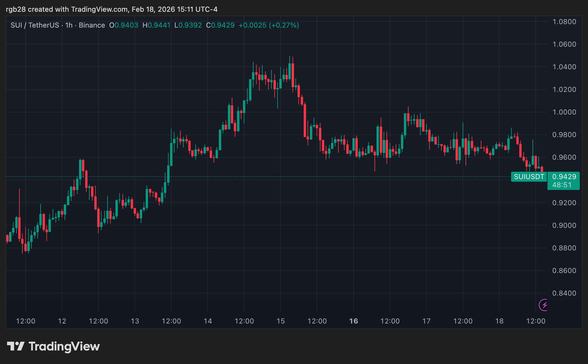Screen dimensions: 588x364
Task: Click the 15 date axis label
Action: click(x=280, y=321)
